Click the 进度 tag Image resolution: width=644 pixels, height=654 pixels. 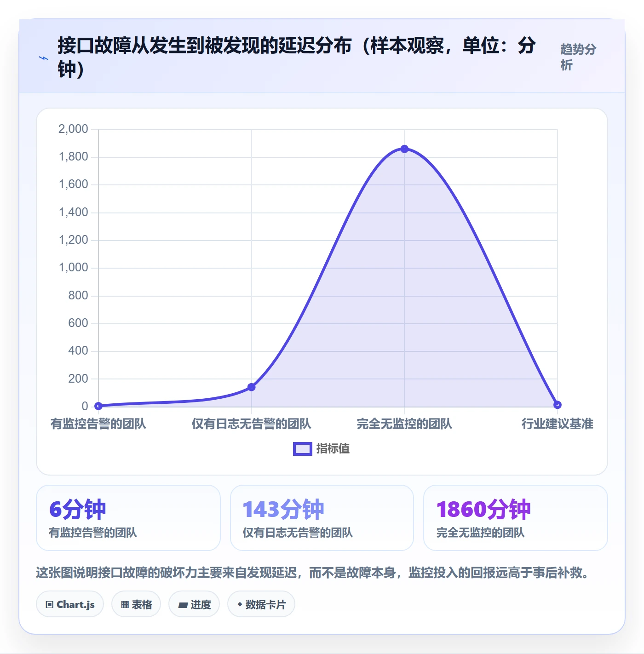(194, 604)
